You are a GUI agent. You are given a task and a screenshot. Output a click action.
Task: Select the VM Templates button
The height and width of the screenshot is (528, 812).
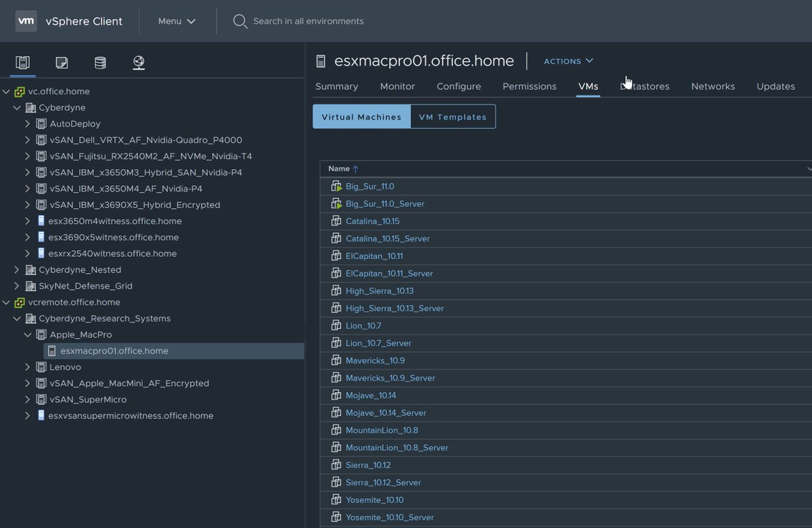pyautogui.click(x=453, y=116)
